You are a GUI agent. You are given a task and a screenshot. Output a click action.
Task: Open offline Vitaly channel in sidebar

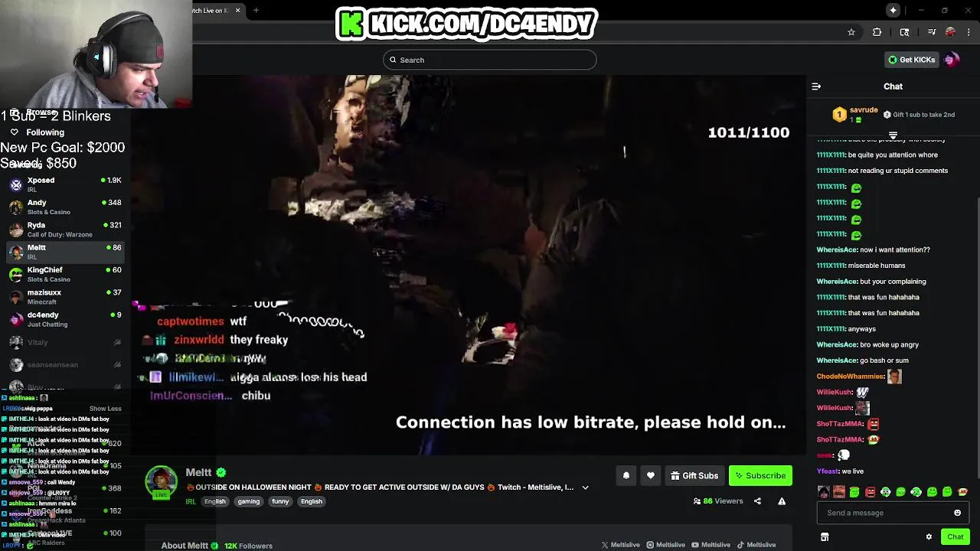65,342
